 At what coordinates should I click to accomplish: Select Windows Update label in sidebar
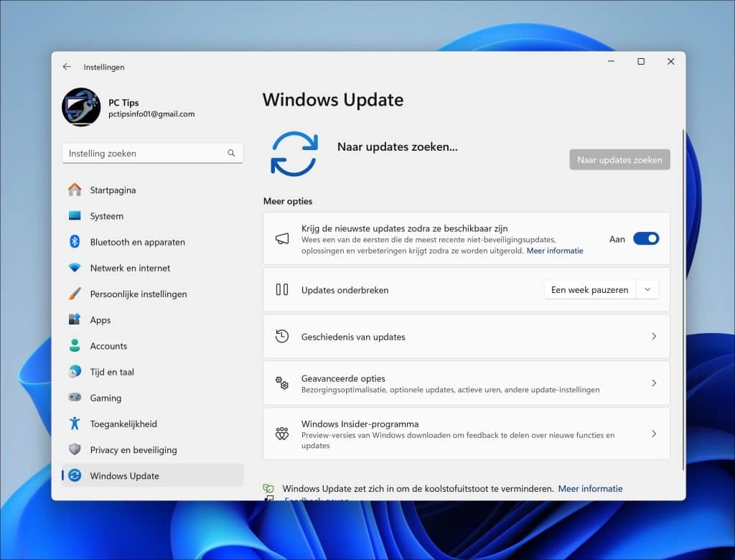point(125,475)
